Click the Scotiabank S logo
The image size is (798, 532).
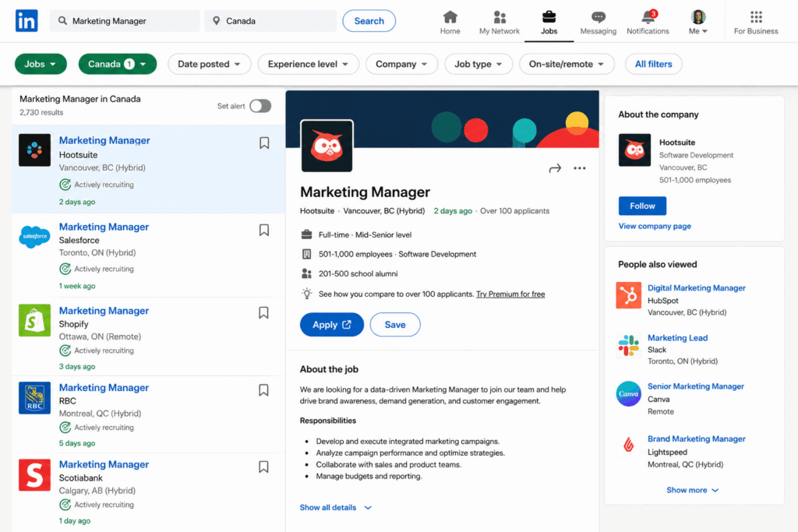[x=34, y=475]
